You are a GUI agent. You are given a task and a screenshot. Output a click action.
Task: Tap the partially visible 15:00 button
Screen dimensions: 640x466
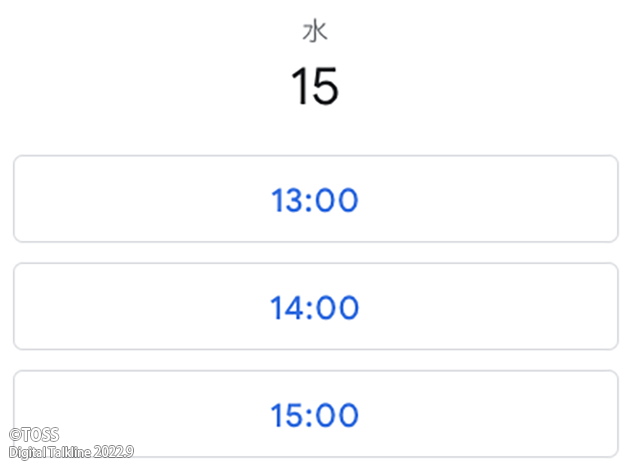(x=315, y=414)
